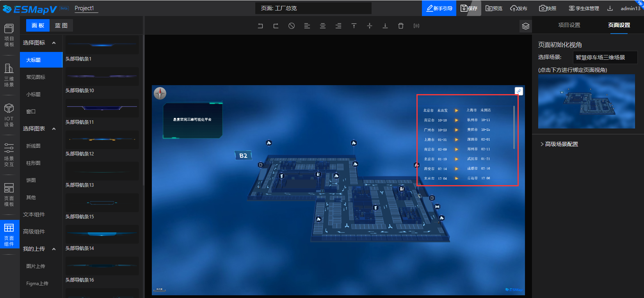This screenshot has height=298, width=644.
Task: Open the 三维场景 sidebar panel
Action: (x=9, y=75)
